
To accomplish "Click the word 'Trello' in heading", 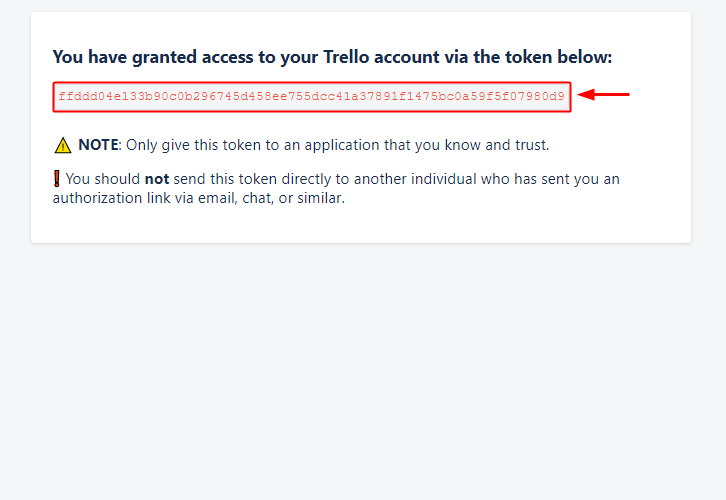I will pos(346,57).
